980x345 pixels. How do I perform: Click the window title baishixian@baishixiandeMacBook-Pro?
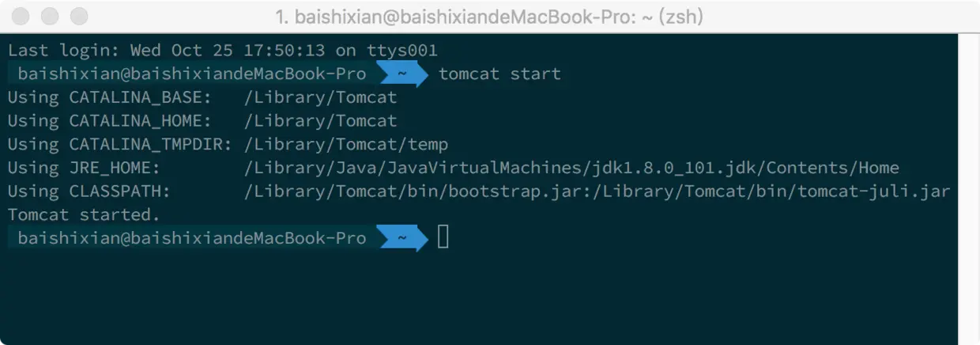[x=489, y=16]
